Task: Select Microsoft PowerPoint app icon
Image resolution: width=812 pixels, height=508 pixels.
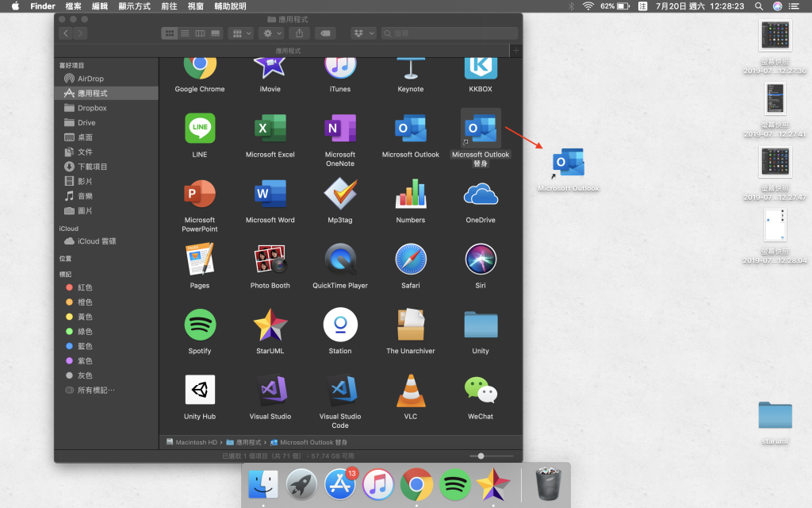Action: coord(200,194)
